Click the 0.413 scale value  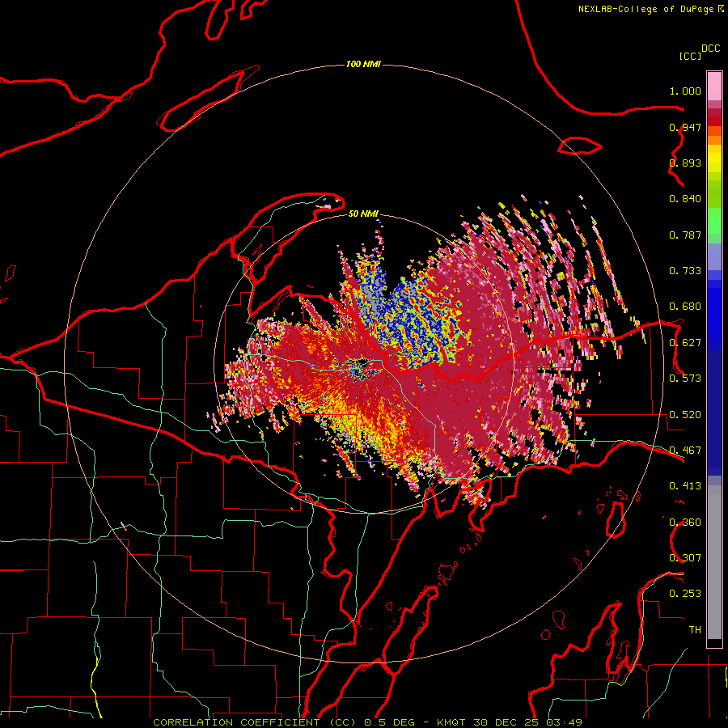[x=685, y=486]
